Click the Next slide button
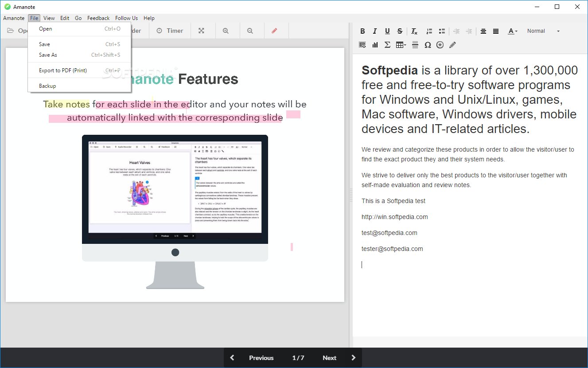Screen dimensions: 588x368 [329, 358]
